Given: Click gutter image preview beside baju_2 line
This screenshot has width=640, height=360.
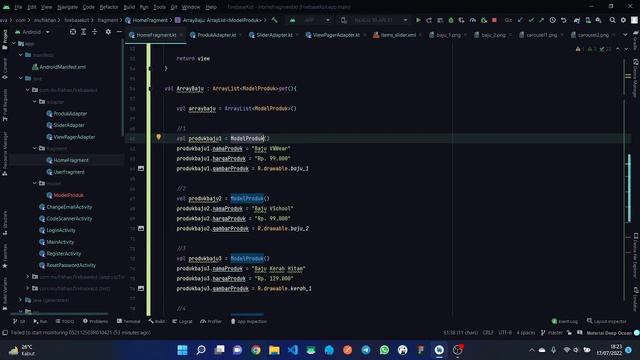Looking at the screenshot, I should [x=141, y=228].
